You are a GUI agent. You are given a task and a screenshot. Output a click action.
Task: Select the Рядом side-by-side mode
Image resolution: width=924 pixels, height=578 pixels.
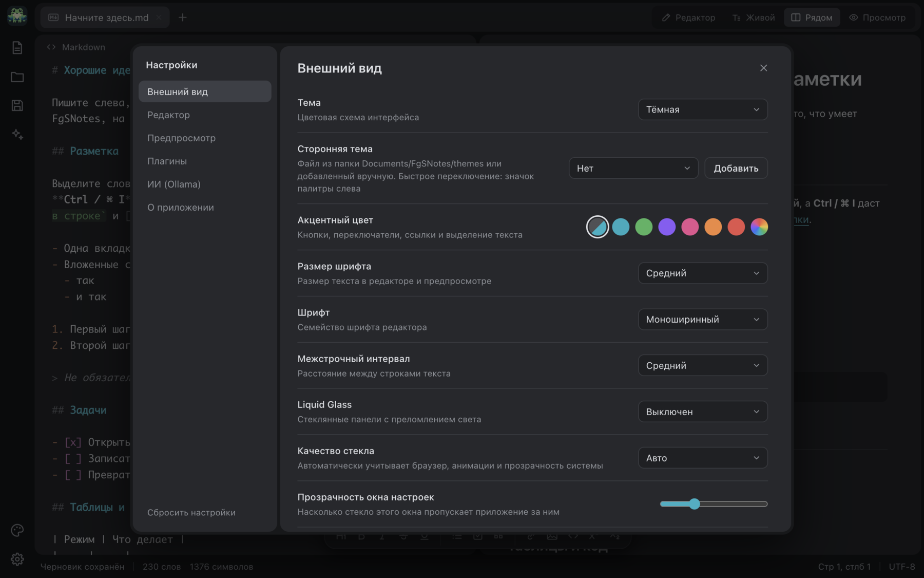812,17
